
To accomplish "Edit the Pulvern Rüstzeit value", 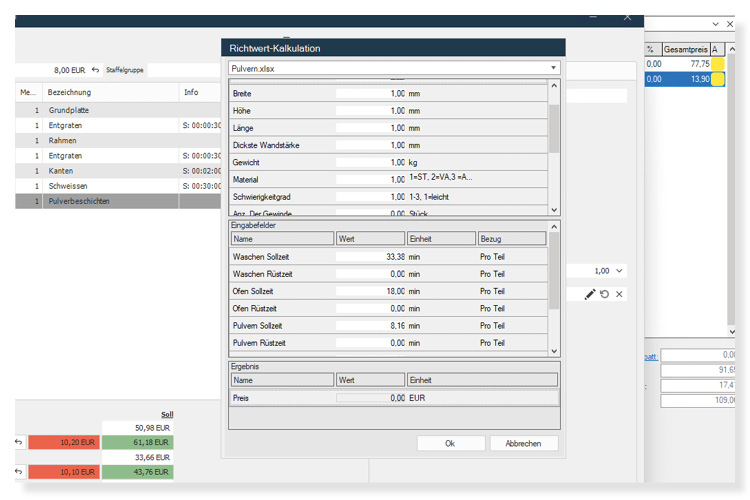I will [x=371, y=343].
